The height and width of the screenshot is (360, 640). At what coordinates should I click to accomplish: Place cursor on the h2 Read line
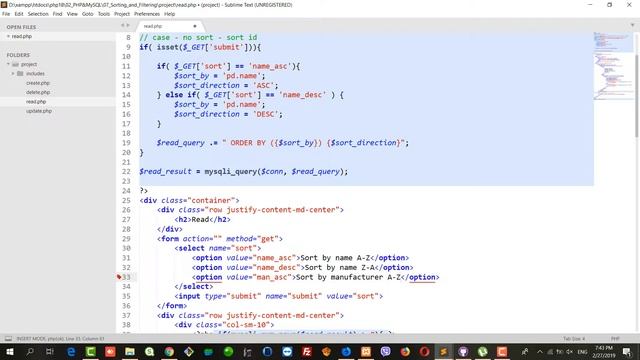point(202,220)
